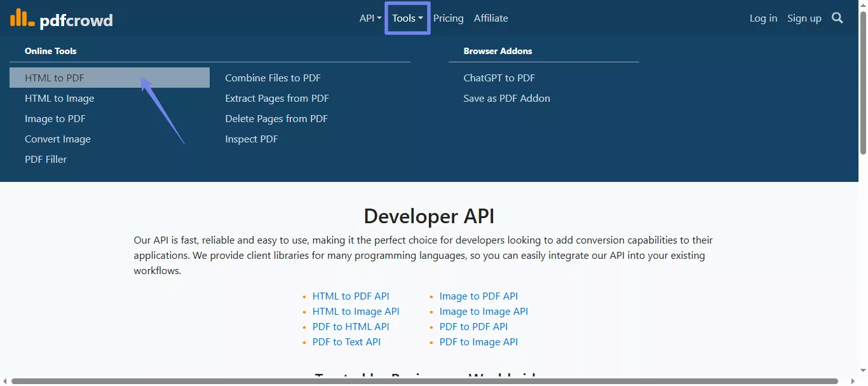Select HTML to Image tool
This screenshot has height=386, width=868.
click(x=59, y=98)
